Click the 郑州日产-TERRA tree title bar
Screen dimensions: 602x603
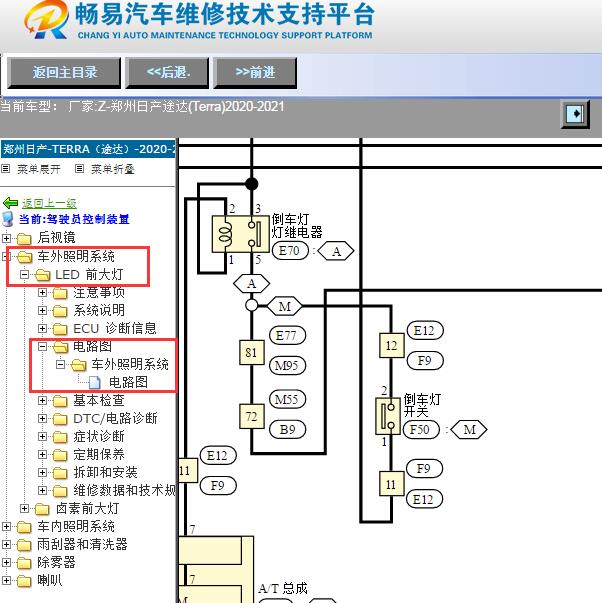click(88, 149)
